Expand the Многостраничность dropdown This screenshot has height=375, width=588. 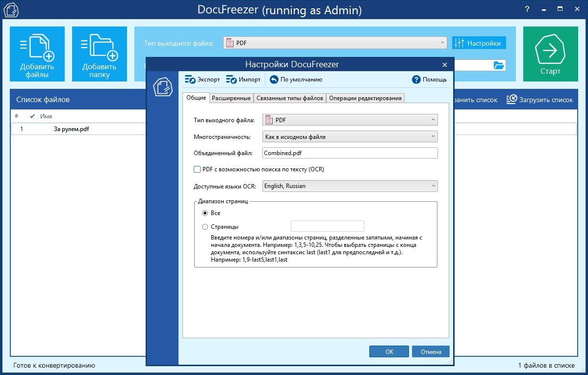point(350,136)
